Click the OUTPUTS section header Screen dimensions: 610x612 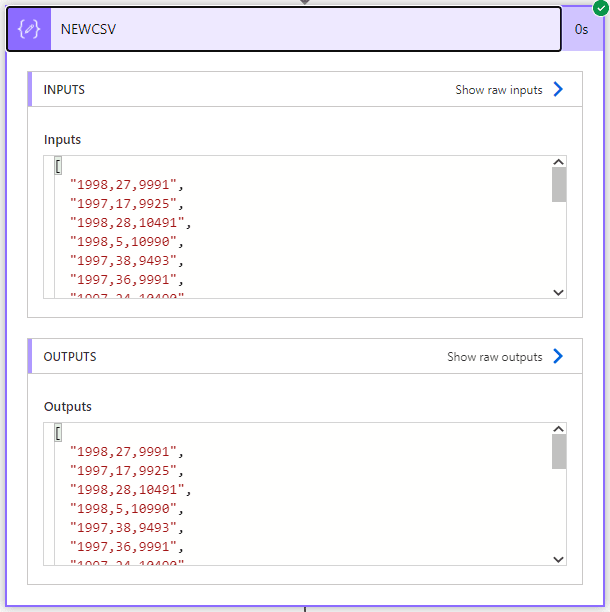[70, 357]
